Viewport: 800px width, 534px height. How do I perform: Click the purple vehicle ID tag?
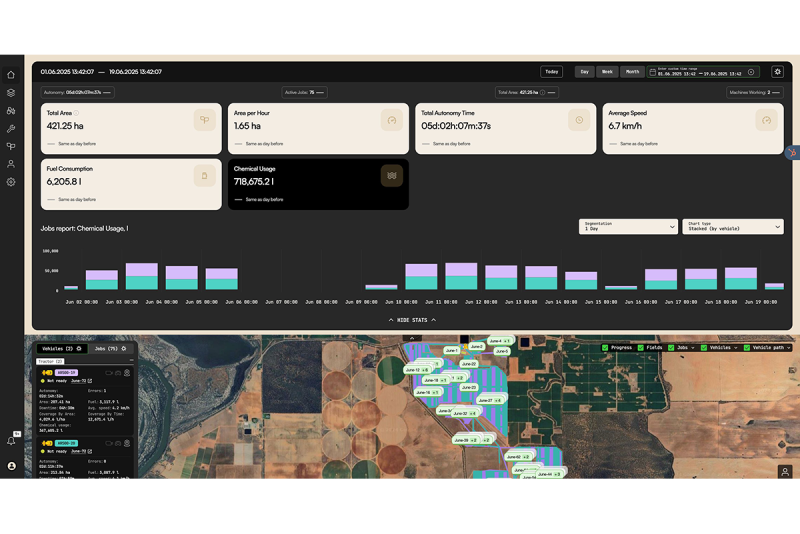click(66, 373)
